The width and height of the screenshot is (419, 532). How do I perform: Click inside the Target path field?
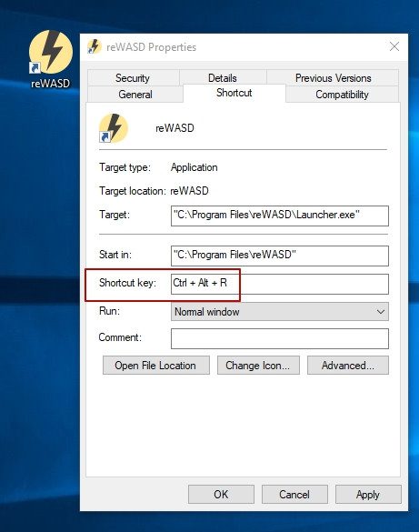point(280,216)
